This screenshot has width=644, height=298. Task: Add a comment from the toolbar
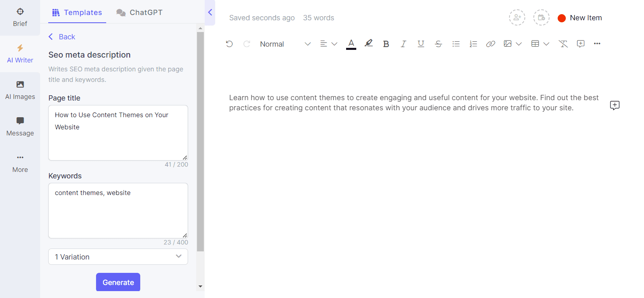click(580, 44)
